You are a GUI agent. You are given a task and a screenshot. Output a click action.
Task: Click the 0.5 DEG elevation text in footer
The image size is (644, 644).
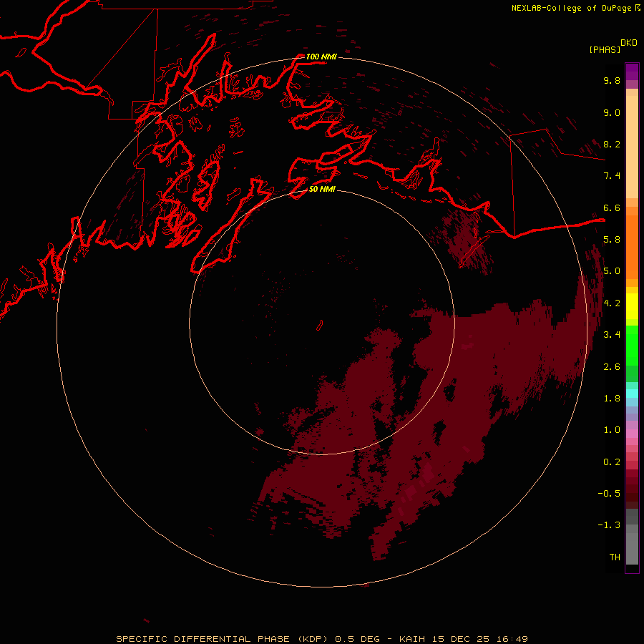coord(357,639)
